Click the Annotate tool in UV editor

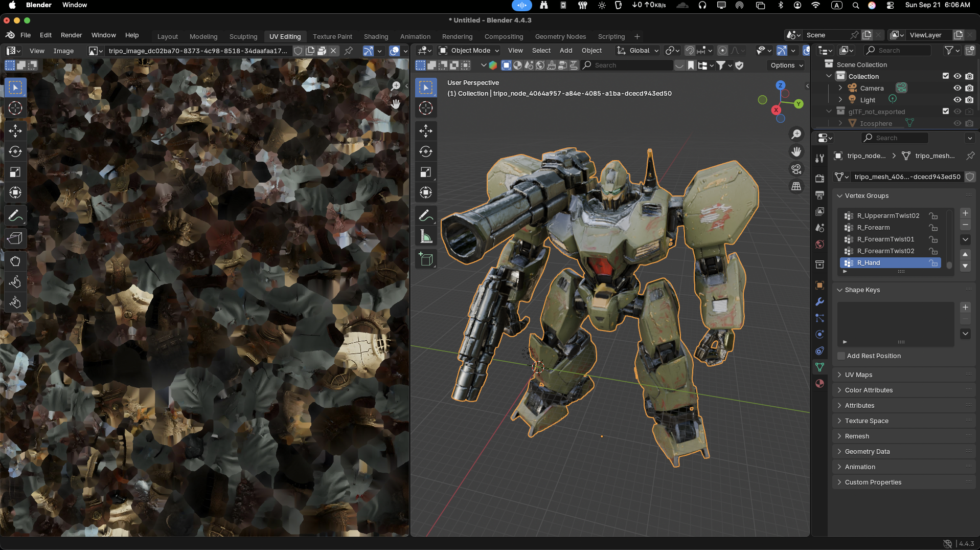click(15, 215)
